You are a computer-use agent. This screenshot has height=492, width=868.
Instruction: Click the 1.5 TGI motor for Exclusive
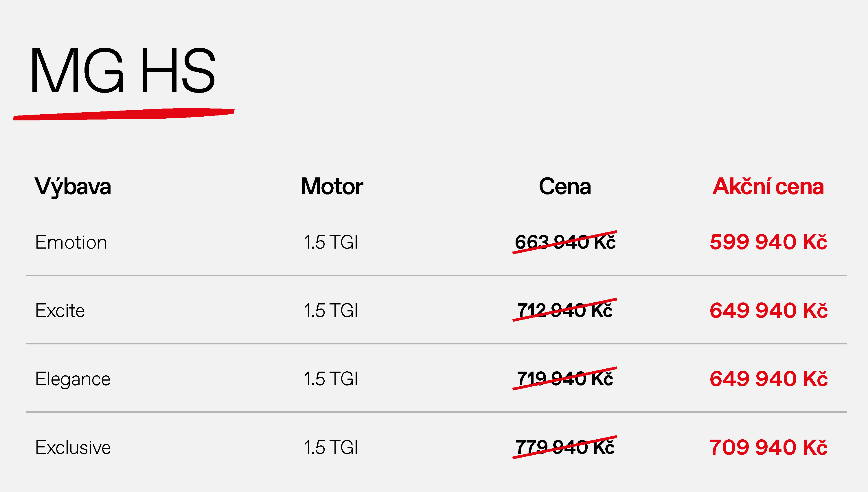pyautogui.click(x=330, y=447)
